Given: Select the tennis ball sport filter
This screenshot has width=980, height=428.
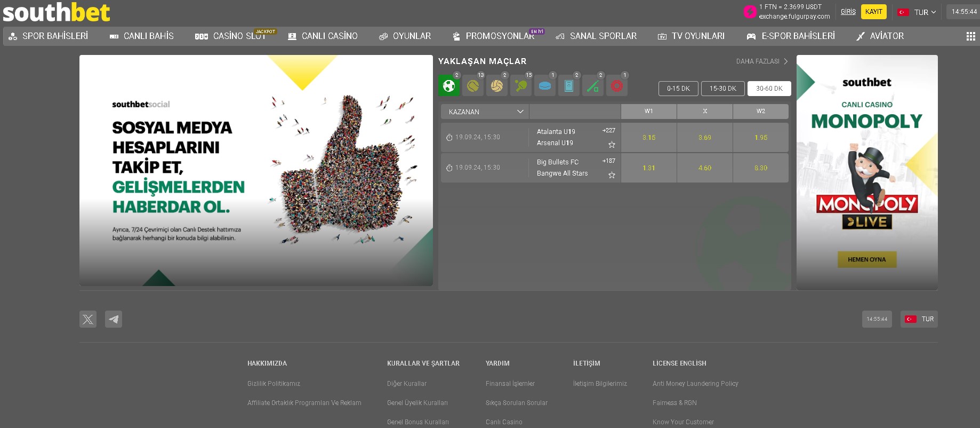Looking at the screenshot, I should coord(473,85).
